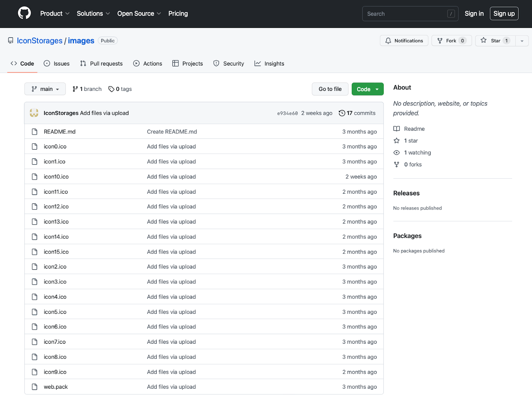Image resolution: width=532 pixels, height=399 pixels.
Task: Open the commit hash e934e60
Action: pyautogui.click(x=288, y=113)
